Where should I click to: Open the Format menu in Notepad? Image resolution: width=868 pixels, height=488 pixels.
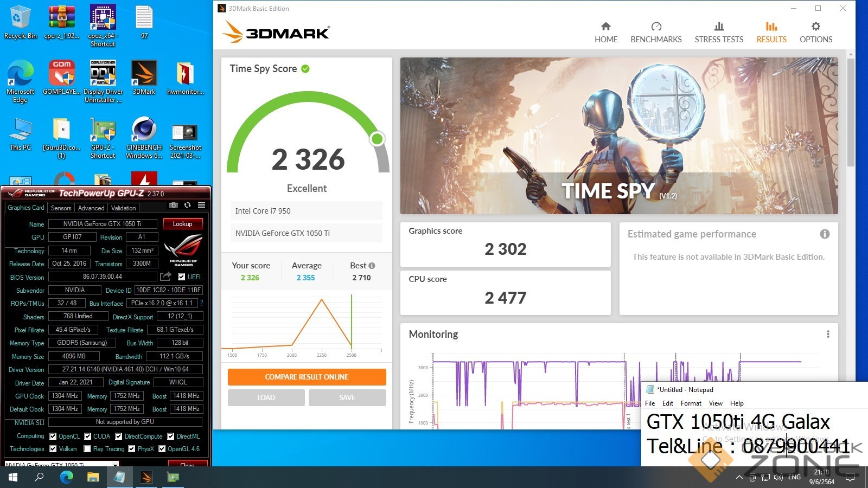[691, 403]
